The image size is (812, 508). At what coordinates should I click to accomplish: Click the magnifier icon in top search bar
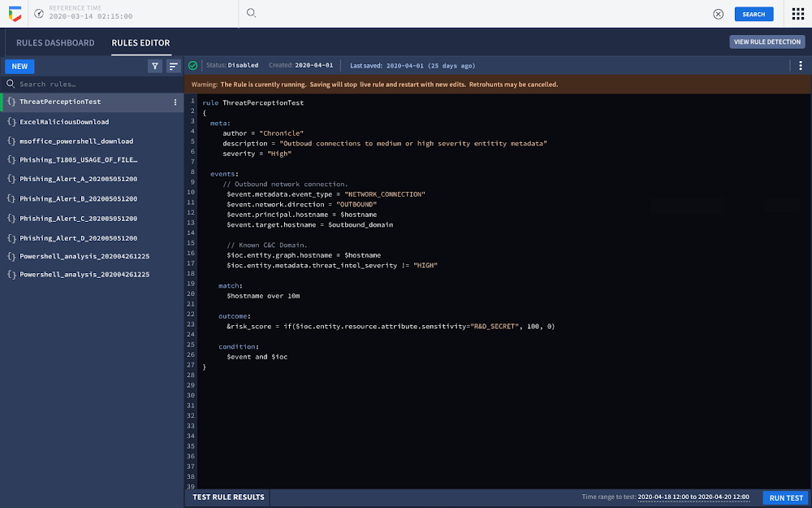pyautogui.click(x=251, y=13)
